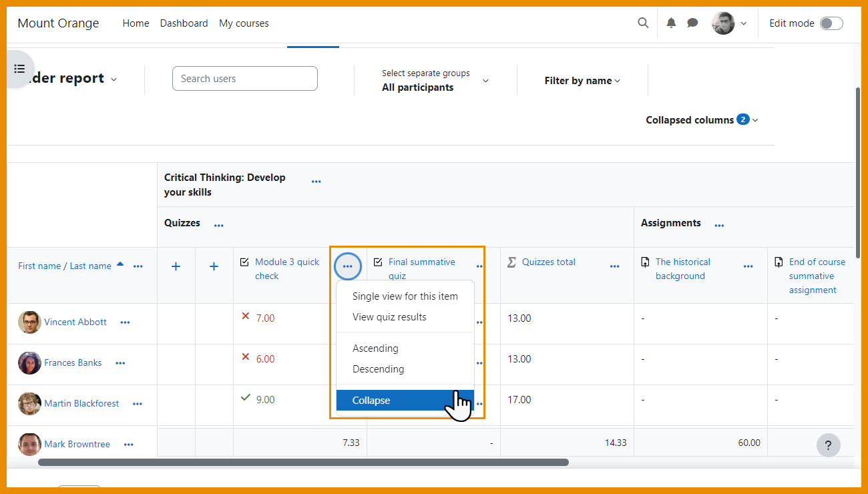Open the messaging speech bubble icon

click(x=692, y=23)
